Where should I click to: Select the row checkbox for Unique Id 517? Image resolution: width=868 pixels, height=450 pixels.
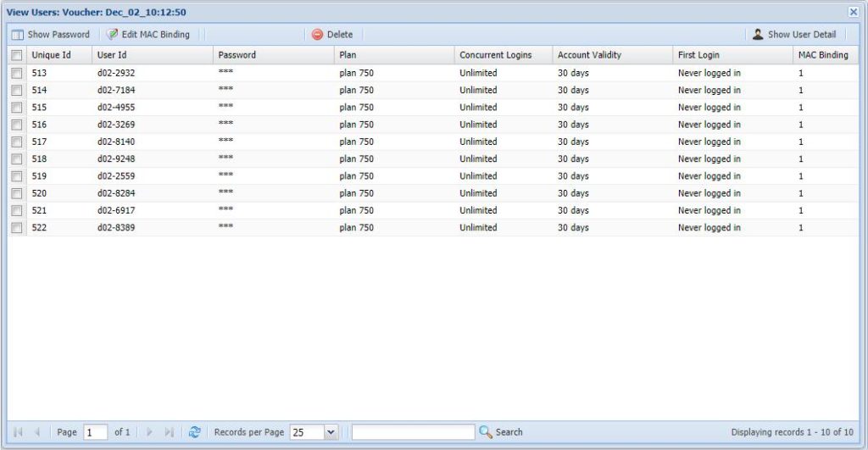pyautogui.click(x=17, y=142)
